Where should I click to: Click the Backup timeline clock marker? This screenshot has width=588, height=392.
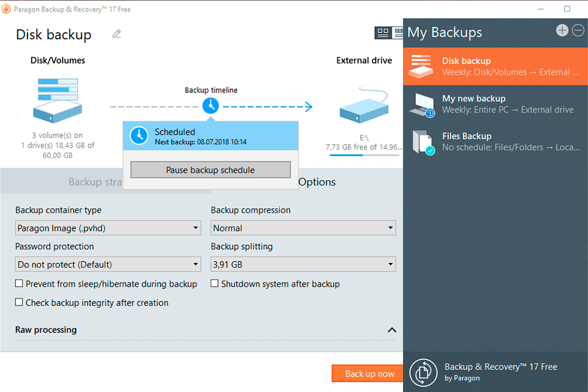[211, 106]
